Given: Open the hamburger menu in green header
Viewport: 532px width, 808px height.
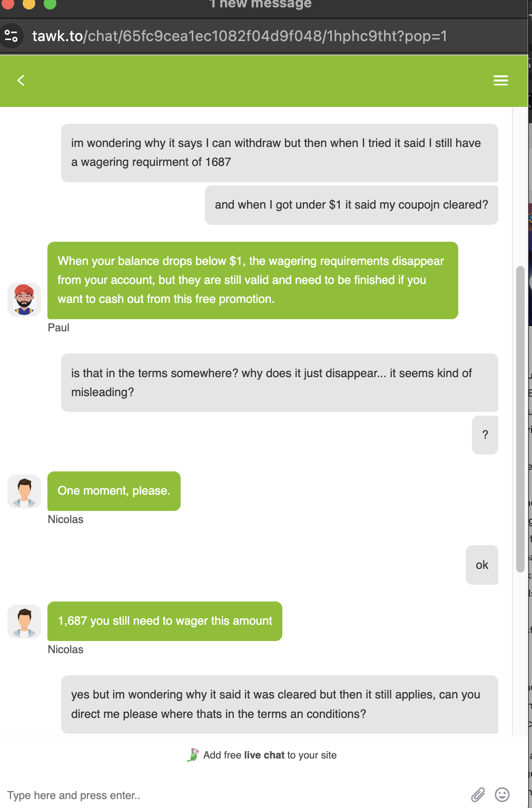Looking at the screenshot, I should 500,80.
